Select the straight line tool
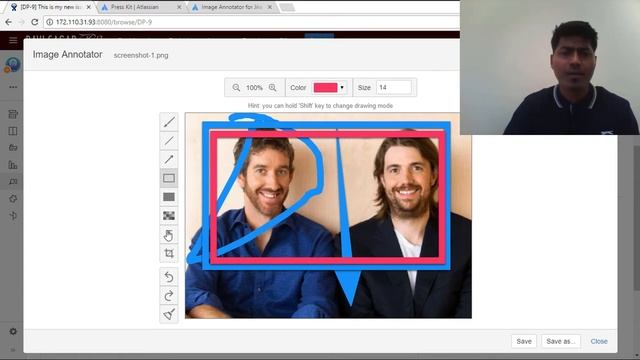The image size is (640, 360). 169,141
